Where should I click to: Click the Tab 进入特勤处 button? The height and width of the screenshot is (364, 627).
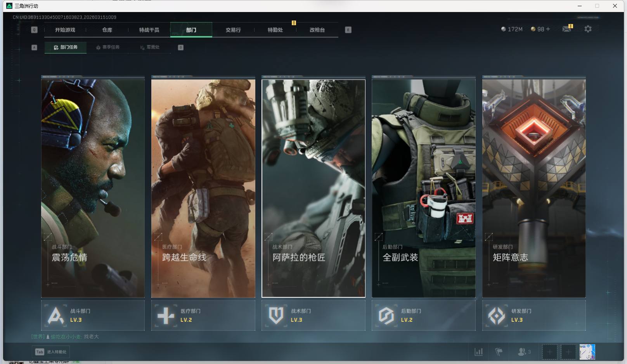pos(51,352)
